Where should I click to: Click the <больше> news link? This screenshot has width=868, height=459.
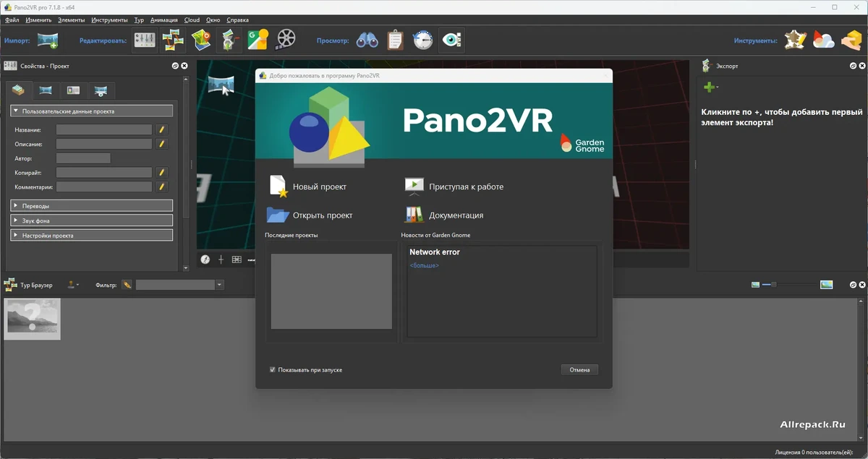[x=424, y=265]
